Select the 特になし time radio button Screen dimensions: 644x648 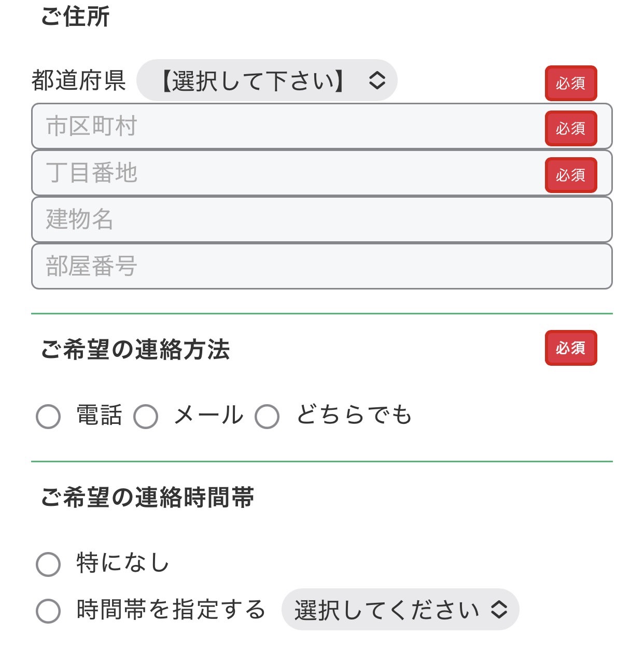click(48, 564)
